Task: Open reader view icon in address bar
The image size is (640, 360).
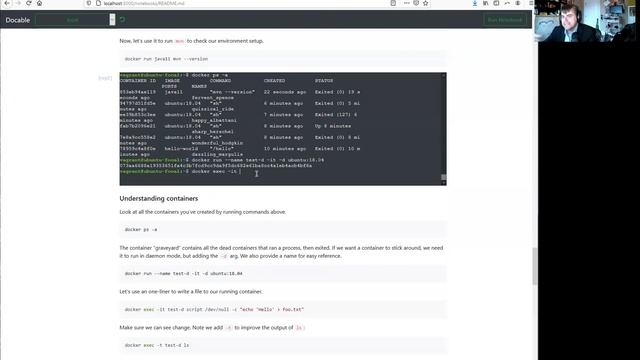Action: [x=393, y=3]
